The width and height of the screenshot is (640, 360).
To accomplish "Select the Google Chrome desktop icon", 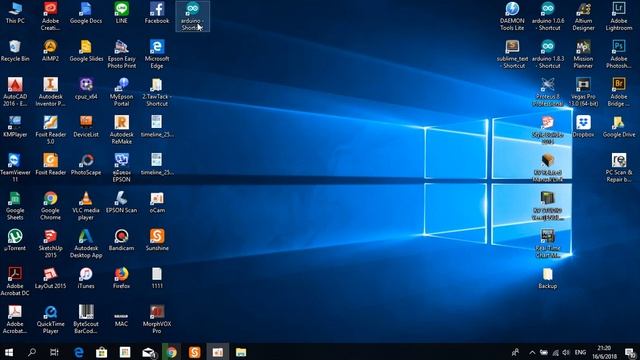I will pos(50,206).
